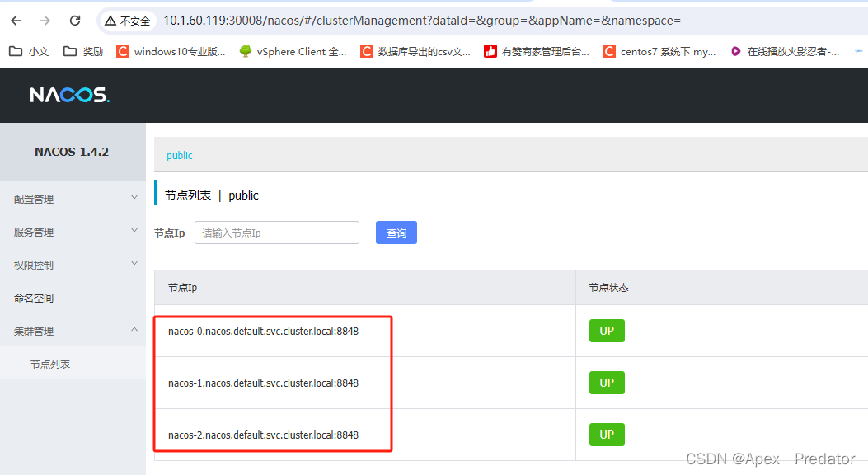The image size is (868, 475).
Task: Click the NACOS logo in the header
Action: 69,95
